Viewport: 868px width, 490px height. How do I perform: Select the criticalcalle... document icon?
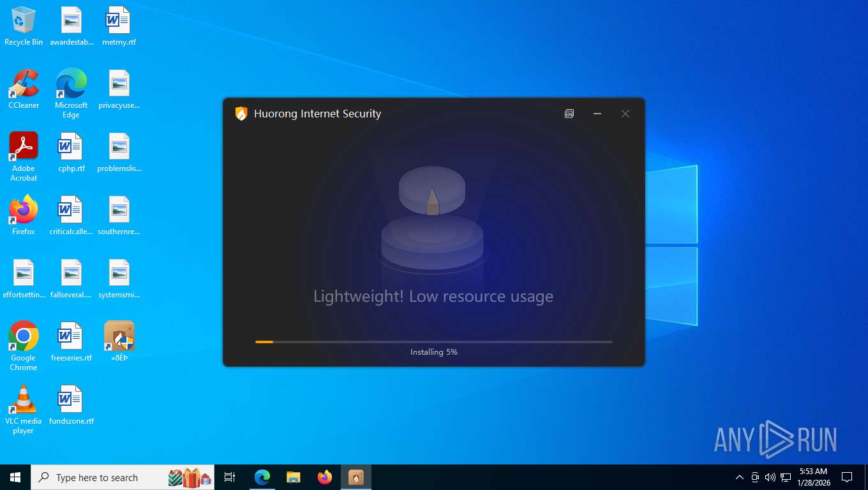[x=71, y=216]
